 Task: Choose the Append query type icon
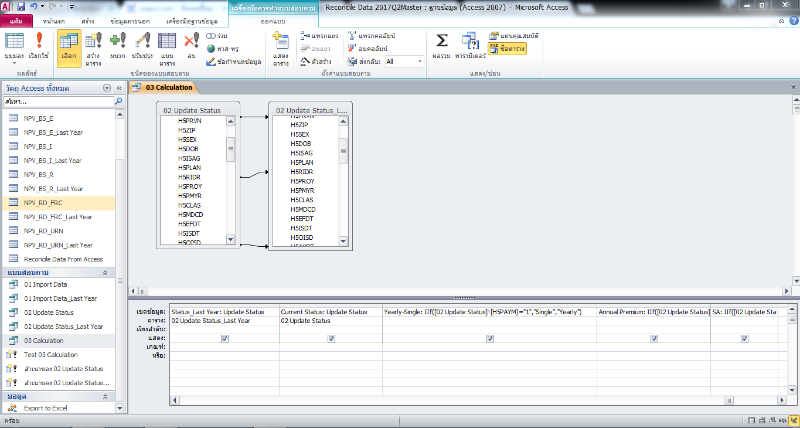point(119,46)
